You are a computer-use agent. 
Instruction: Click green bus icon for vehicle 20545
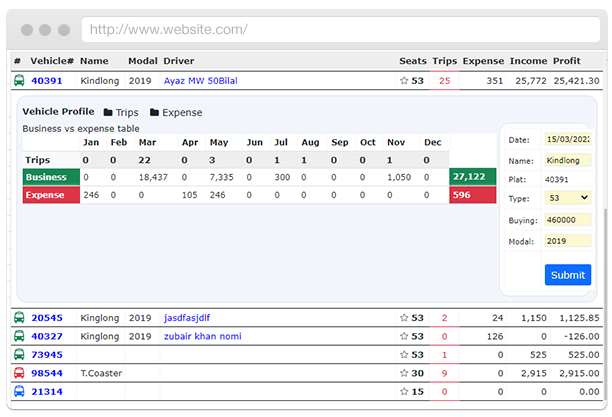click(x=19, y=318)
